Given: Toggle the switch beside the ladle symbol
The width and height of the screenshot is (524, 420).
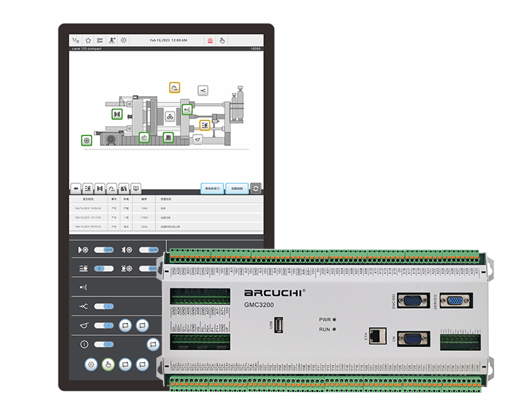Looking at the screenshot, I should click(x=104, y=325).
